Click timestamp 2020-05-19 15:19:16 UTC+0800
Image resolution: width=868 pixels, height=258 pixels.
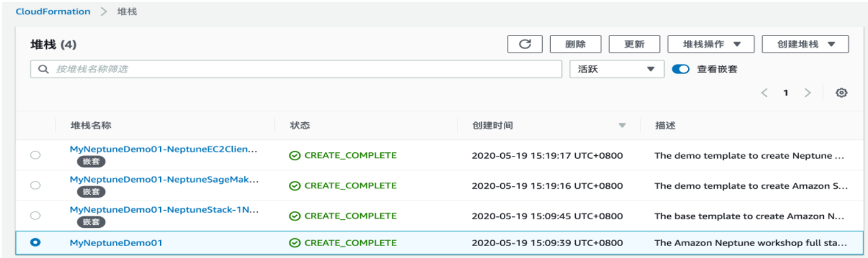click(547, 186)
